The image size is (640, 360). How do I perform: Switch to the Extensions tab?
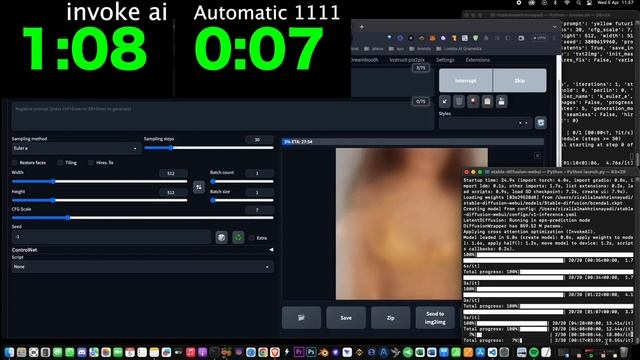pos(478,60)
